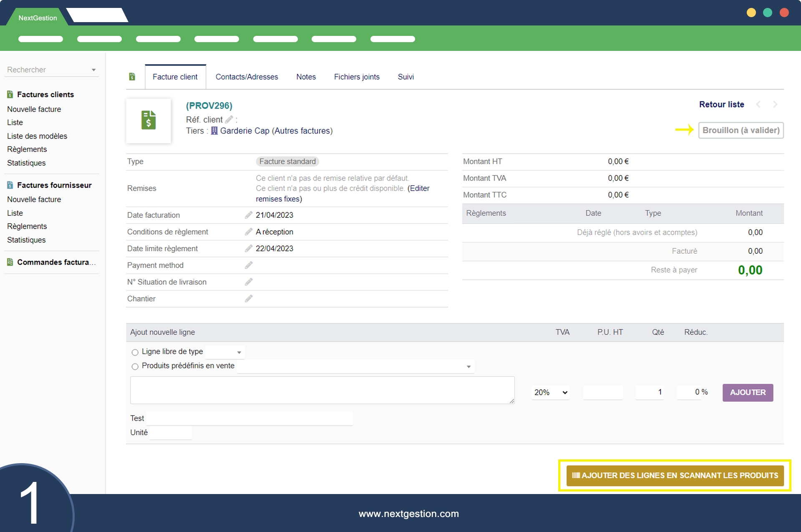The image size is (801, 532).
Task: Expand the Rechercher search dropdown
Action: point(93,70)
